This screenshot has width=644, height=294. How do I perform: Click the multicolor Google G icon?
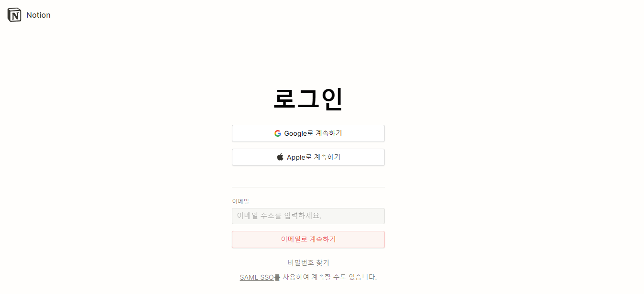[x=278, y=133]
